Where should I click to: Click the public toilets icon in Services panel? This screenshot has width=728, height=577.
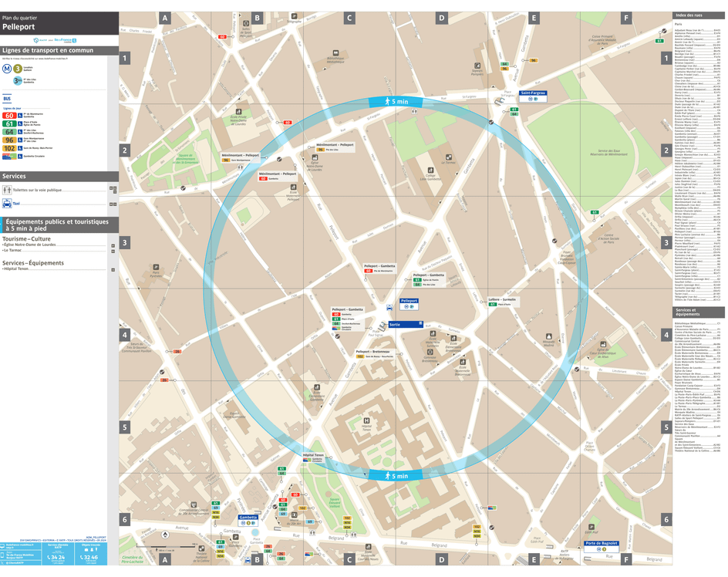click(7, 191)
